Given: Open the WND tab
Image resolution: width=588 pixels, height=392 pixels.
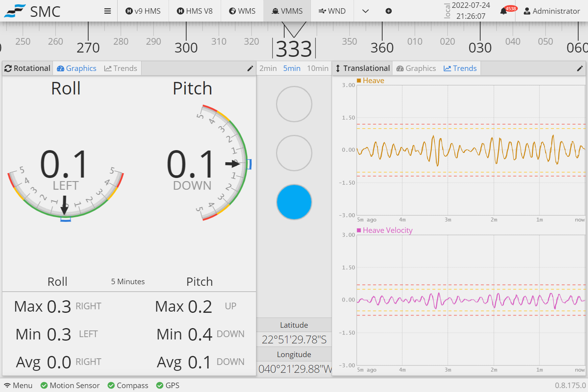Looking at the screenshot, I should 332,11.
